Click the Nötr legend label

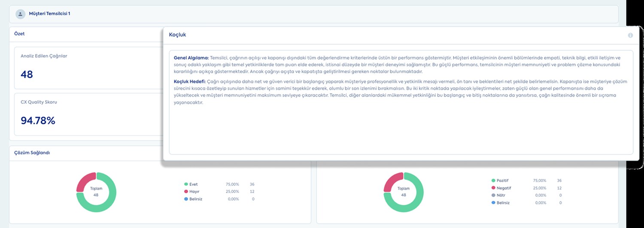[x=501, y=195]
